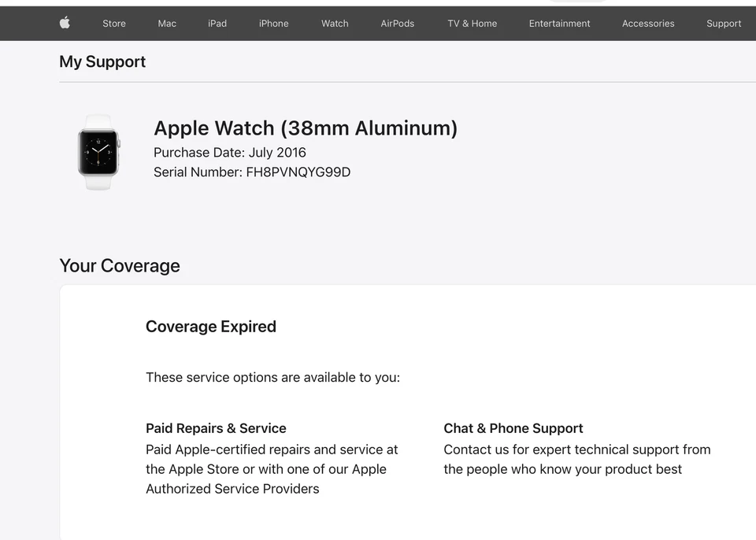Go to the Support menu item
Screen dimensions: 756x540
[x=723, y=23]
